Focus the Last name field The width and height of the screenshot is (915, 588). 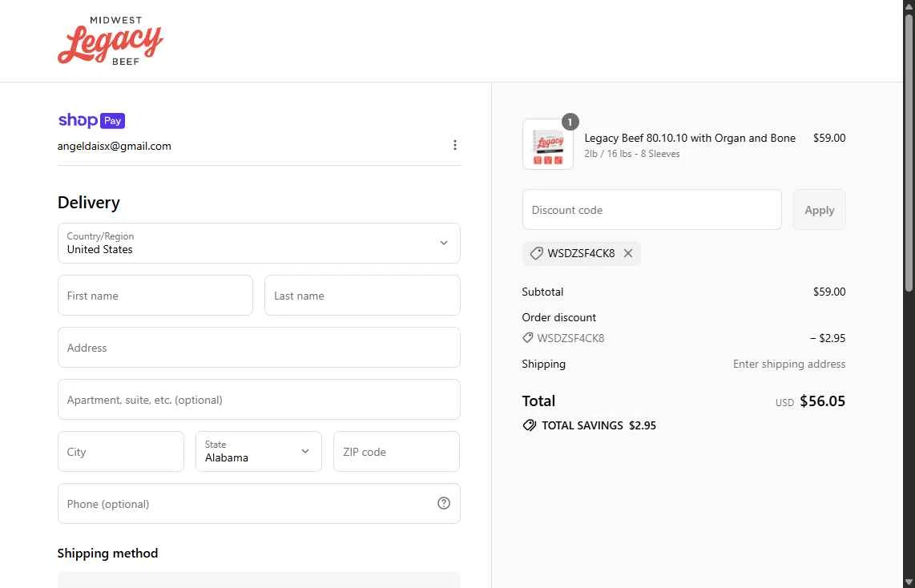362,295
